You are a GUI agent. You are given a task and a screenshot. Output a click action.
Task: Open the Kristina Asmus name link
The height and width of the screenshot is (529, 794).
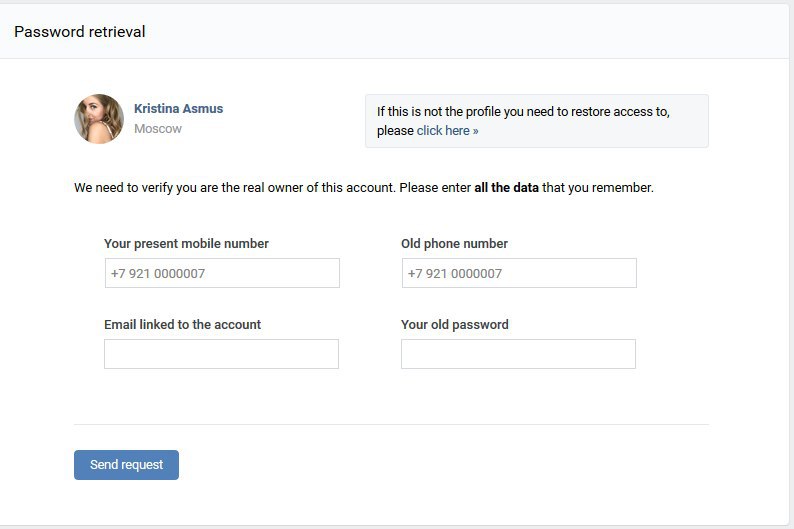(178, 109)
